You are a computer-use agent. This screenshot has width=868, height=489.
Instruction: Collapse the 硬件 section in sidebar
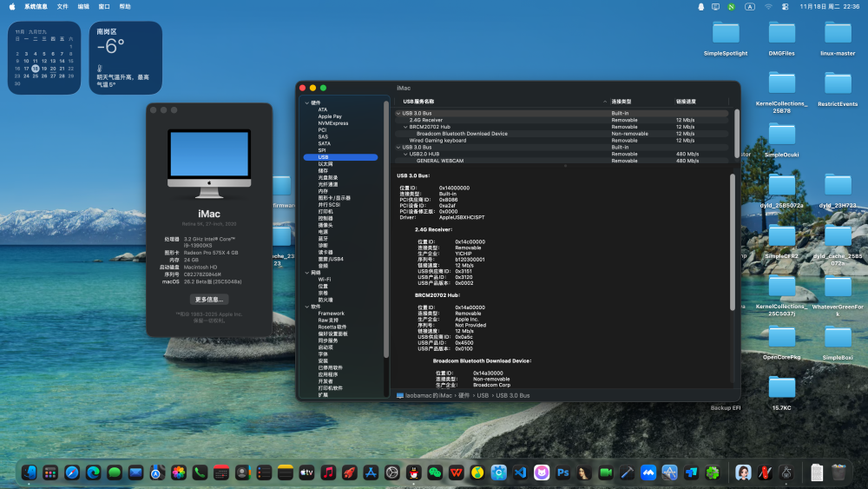coord(306,103)
